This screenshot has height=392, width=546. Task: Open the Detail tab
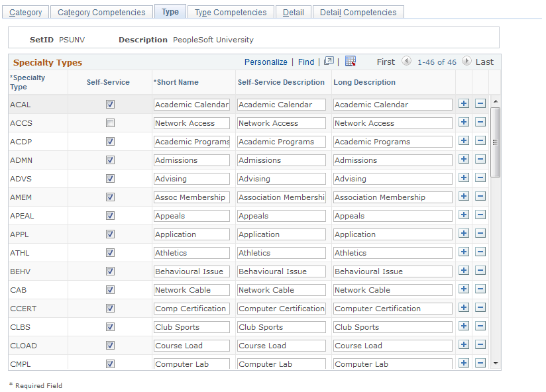click(x=293, y=12)
